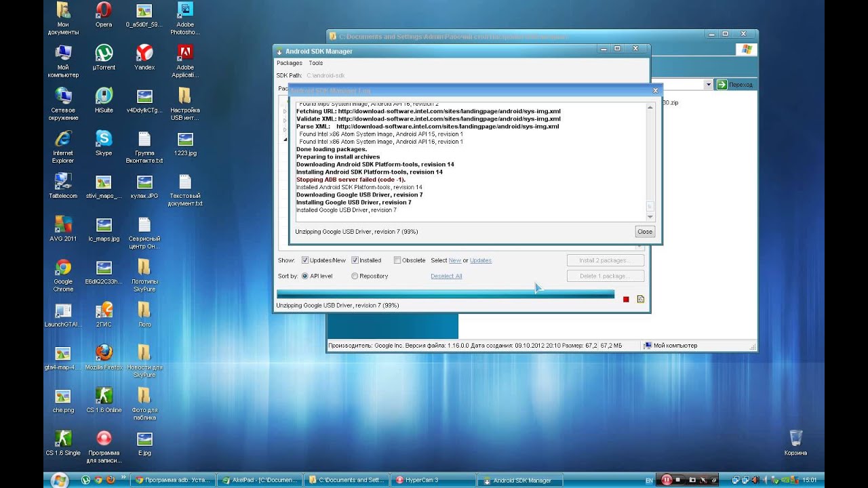Close the Android SDK Manager Log dialog
The width and height of the screenshot is (868, 488).
pyautogui.click(x=645, y=232)
